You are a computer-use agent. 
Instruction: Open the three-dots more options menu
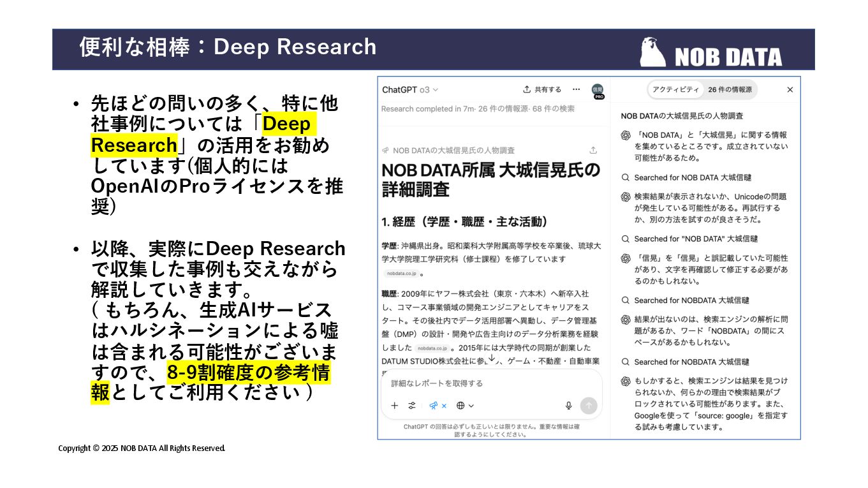point(577,89)
